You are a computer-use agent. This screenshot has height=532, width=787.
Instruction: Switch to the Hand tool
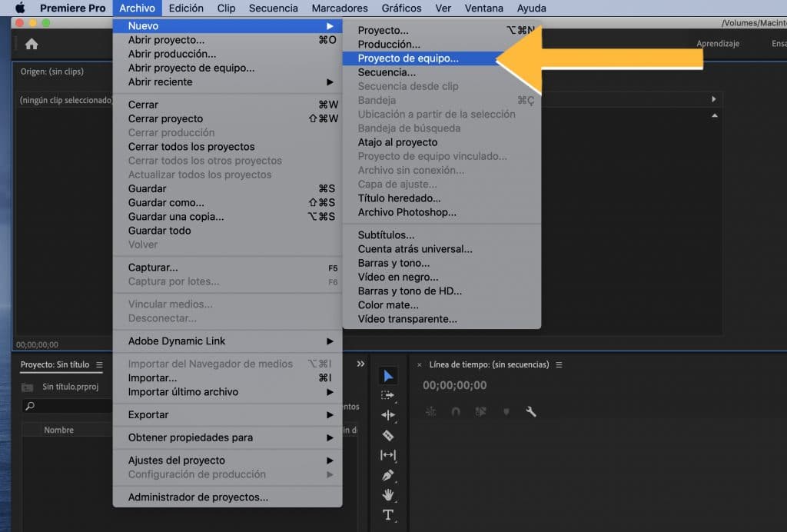[388, 494]
